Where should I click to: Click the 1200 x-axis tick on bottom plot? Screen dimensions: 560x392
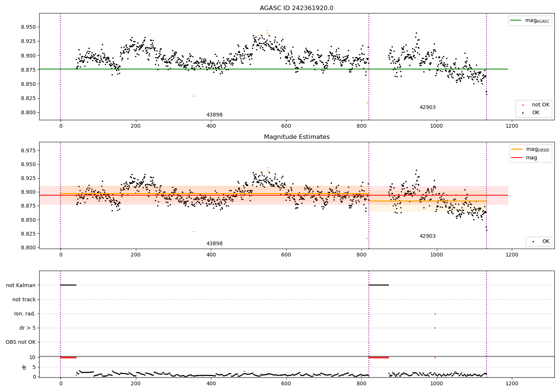(512, 383)
